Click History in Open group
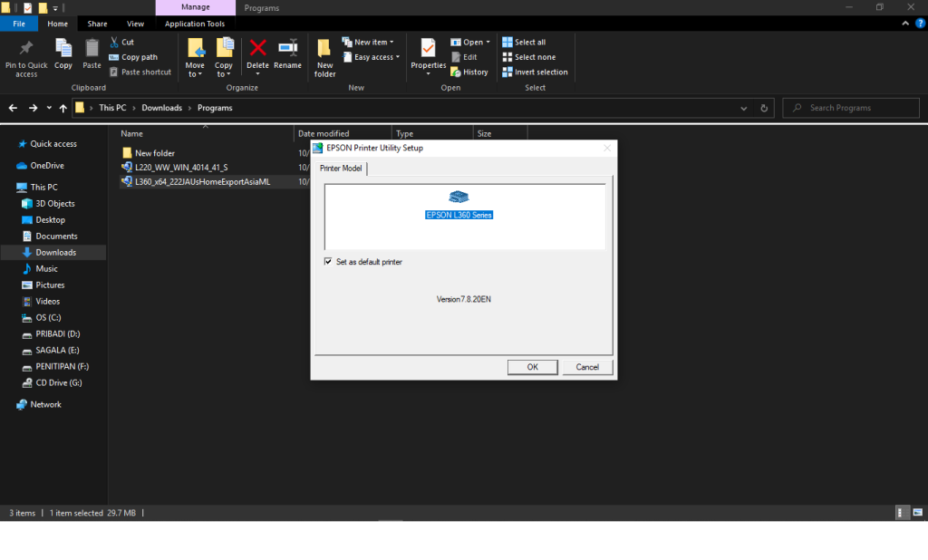The image size is (928, 560). coord(469,72)
